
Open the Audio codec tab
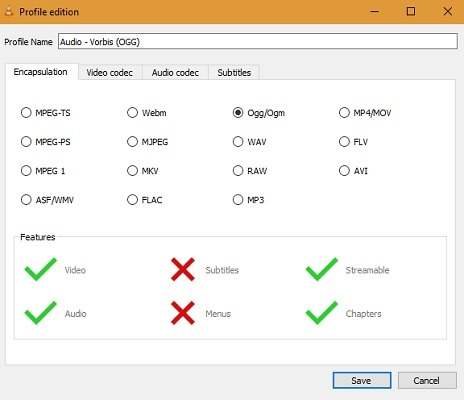coord(175,73)
